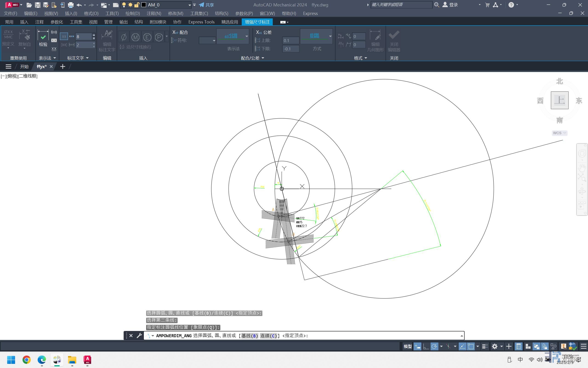The height and width of the screenshot is (368, 588).
Task: Click the Open file folder icon
Action: (29, 5)
